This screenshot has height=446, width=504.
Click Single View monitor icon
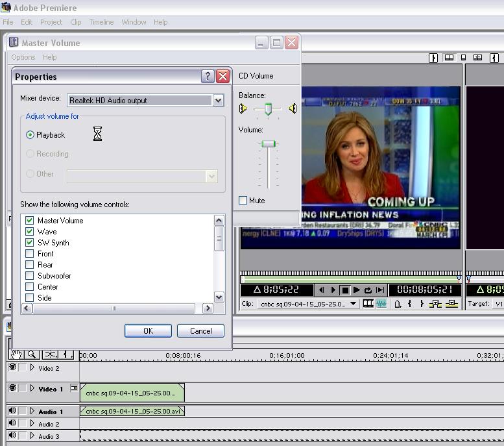(464, 58)
